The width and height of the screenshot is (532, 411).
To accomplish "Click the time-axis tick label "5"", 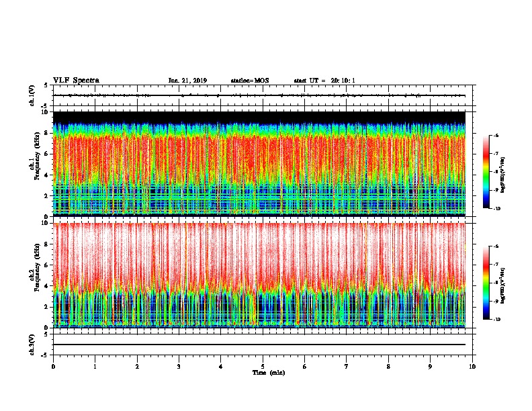I will click(263, 367).
